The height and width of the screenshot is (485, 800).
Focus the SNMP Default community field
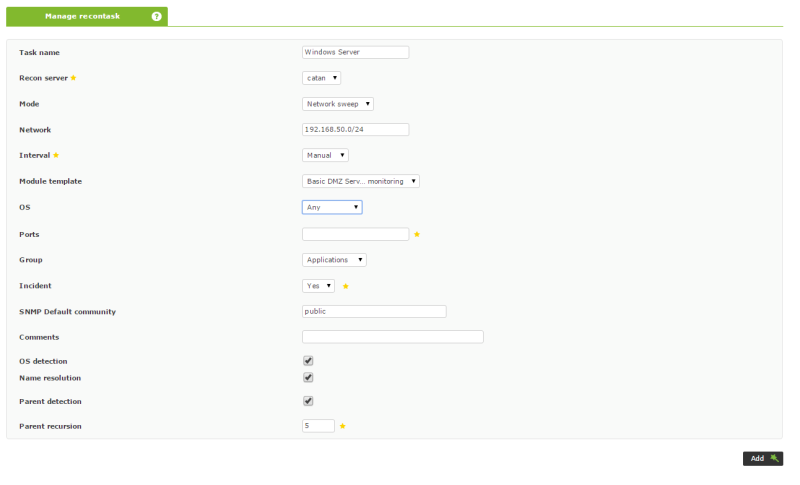click(x=374, y=311)
